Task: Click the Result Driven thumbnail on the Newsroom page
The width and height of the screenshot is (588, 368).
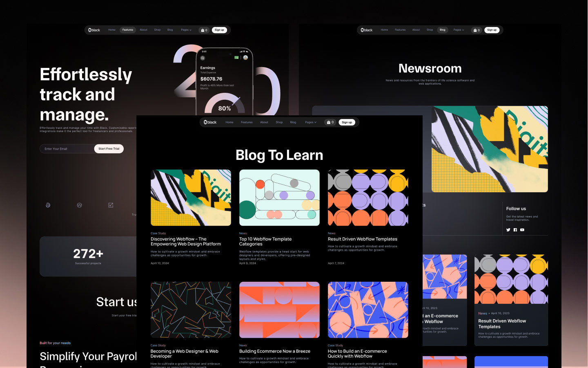Action: [511, 279]
